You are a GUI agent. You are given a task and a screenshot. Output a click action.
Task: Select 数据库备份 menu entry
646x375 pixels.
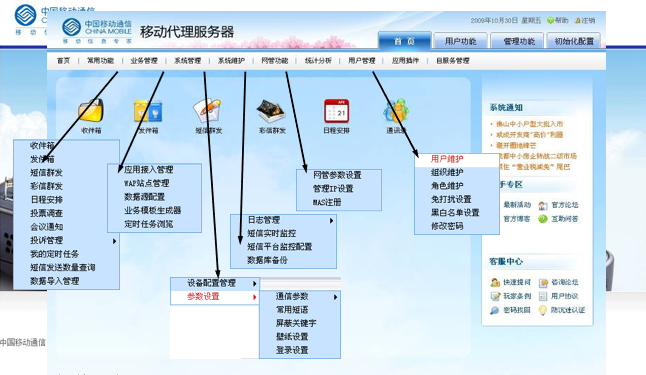coord(267,260)
